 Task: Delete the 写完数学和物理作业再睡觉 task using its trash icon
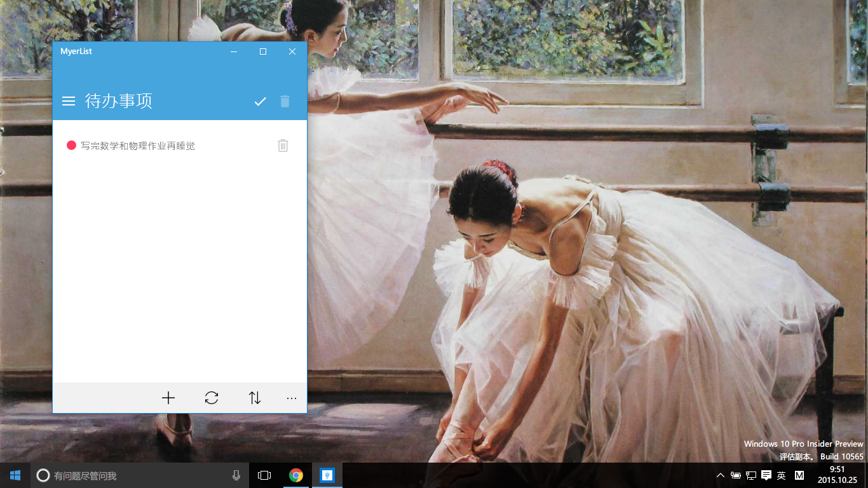pos(283,146)
